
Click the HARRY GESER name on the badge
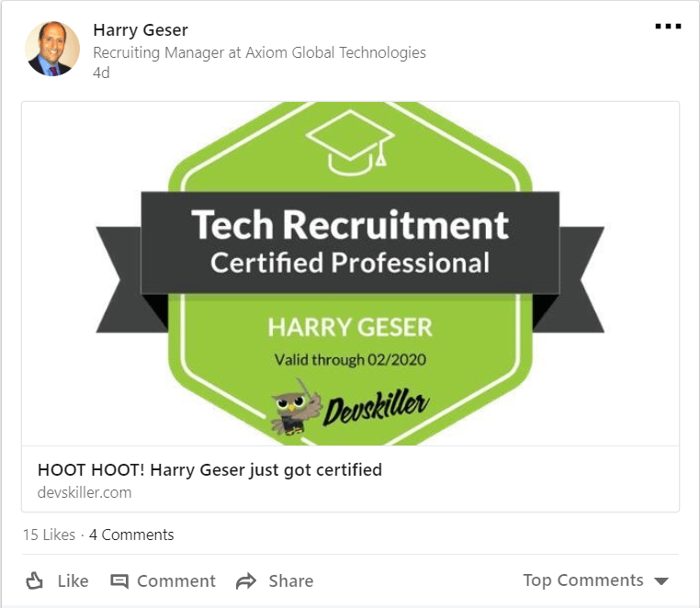pyautogui.click(x=349, y=327)
